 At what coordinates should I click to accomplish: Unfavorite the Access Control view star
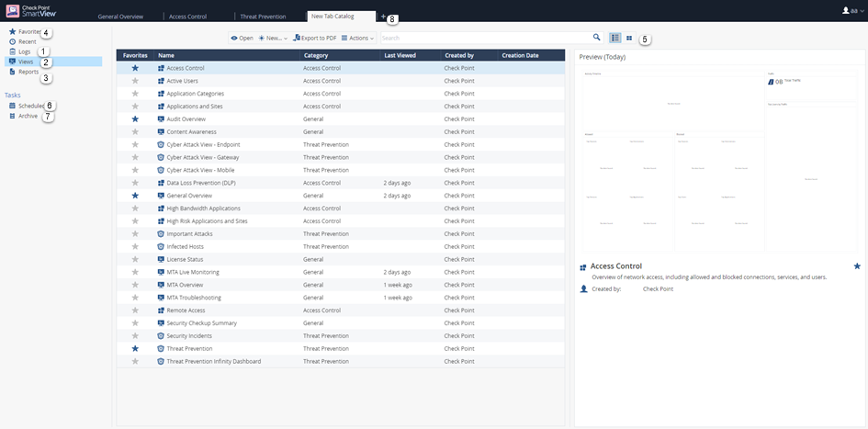pos(135,68)
